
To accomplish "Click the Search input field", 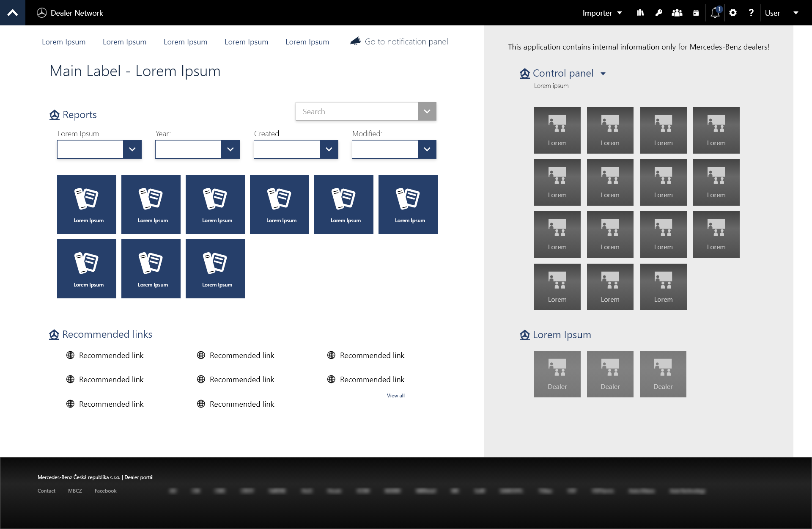I will click(x=357, y=112).
